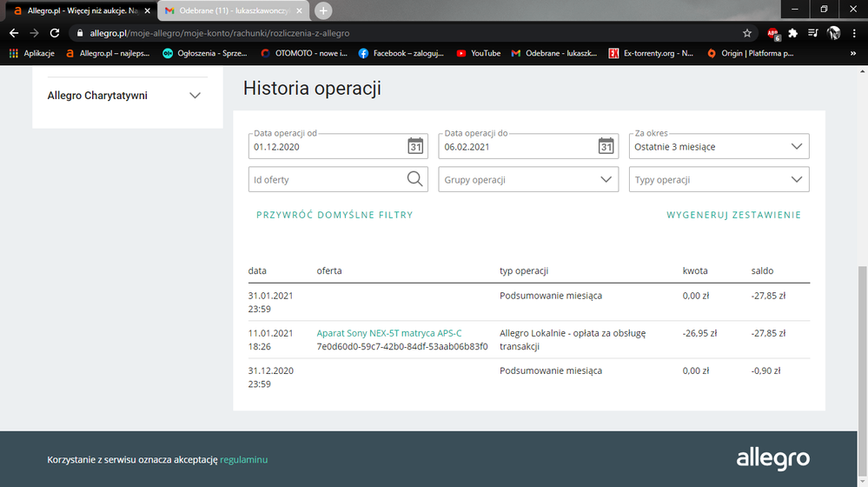This screenshot has height=487, width=868.
Task: Select kwota value '-26,95 zł'
Action: pyautogui.click(x=699, y=333)
